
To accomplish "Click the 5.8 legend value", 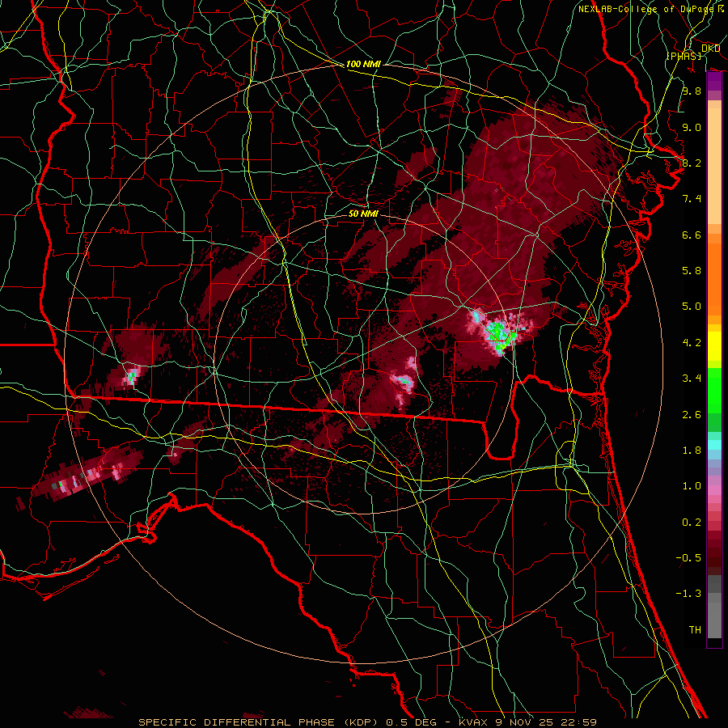I will click(x=692, y=271).
